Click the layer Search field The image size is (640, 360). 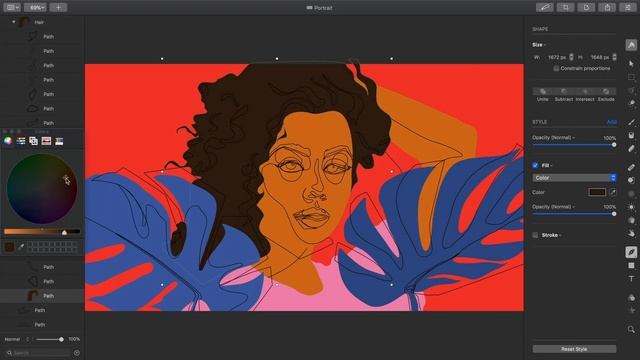click(x=39, y=353)
